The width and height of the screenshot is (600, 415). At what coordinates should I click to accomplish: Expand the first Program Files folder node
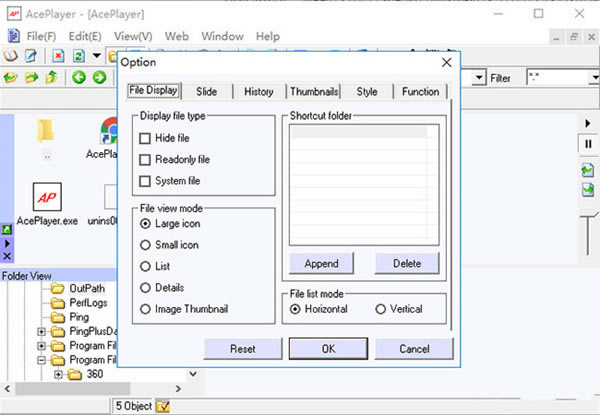click(41, 346)
